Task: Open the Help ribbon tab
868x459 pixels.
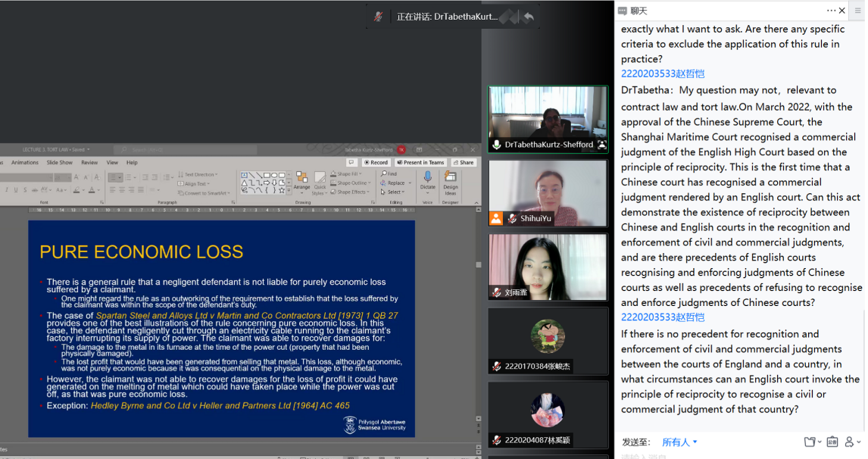Action: coord(132,163)
